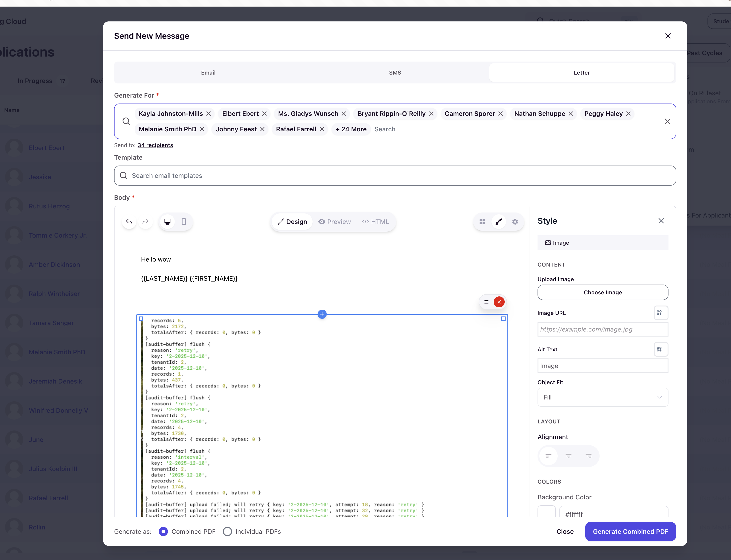Image resolution: width=731 pixels, height=560 pixels.
Task: Open the Object Fit dropdown
Action: [603, 397]
